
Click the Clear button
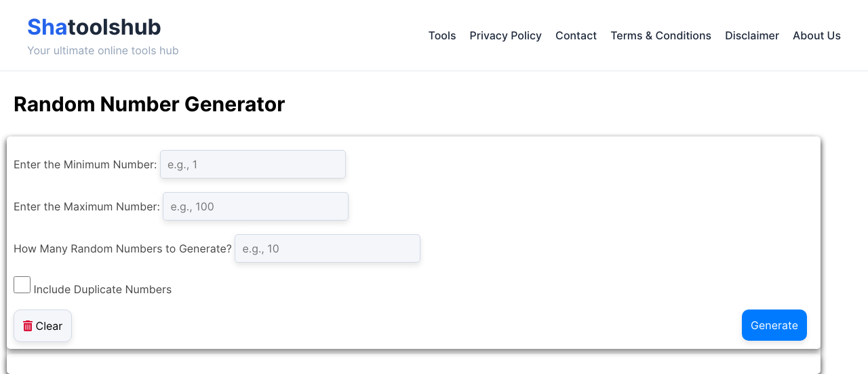coord(43,326)
